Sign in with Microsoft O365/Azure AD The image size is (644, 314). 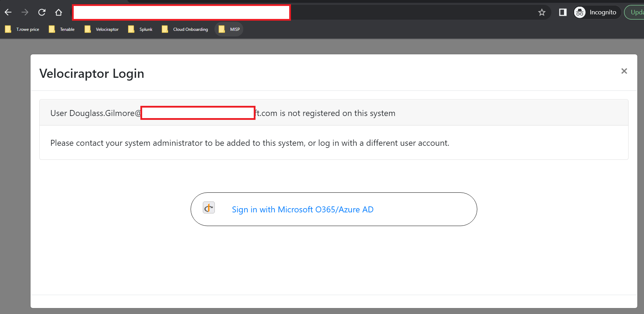tap(334, 209)
